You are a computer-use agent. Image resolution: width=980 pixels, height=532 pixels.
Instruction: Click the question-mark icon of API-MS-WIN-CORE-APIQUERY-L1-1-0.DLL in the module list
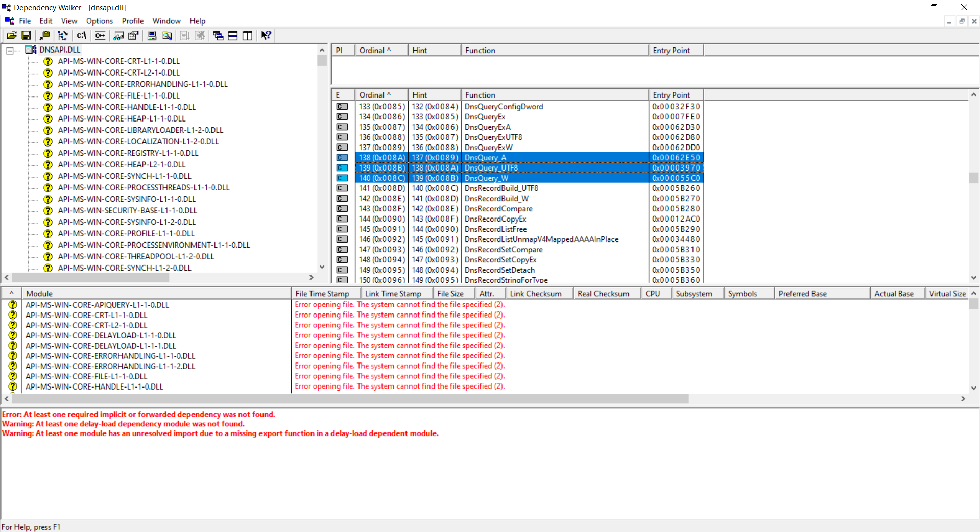point(13,305)
